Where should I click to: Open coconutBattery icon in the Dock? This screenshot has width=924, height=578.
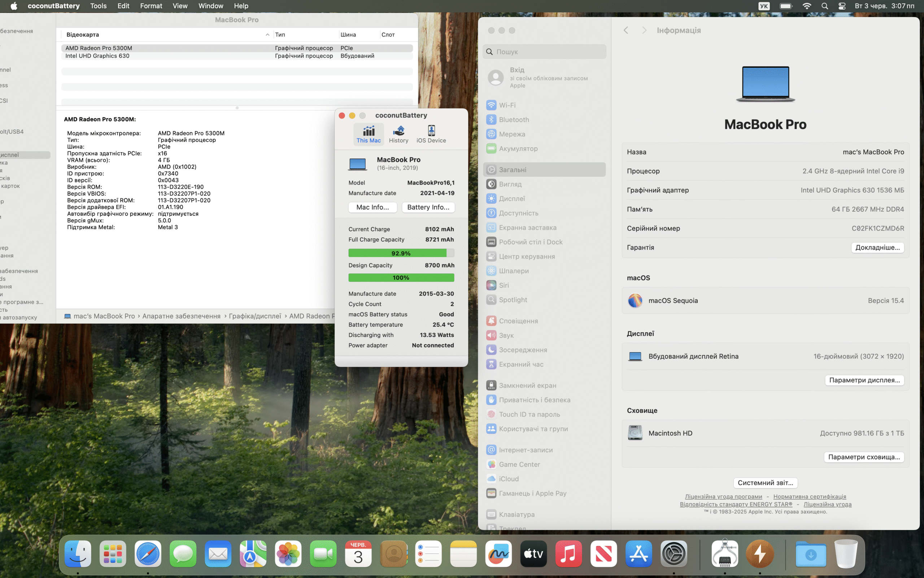(x=760, y=553)
